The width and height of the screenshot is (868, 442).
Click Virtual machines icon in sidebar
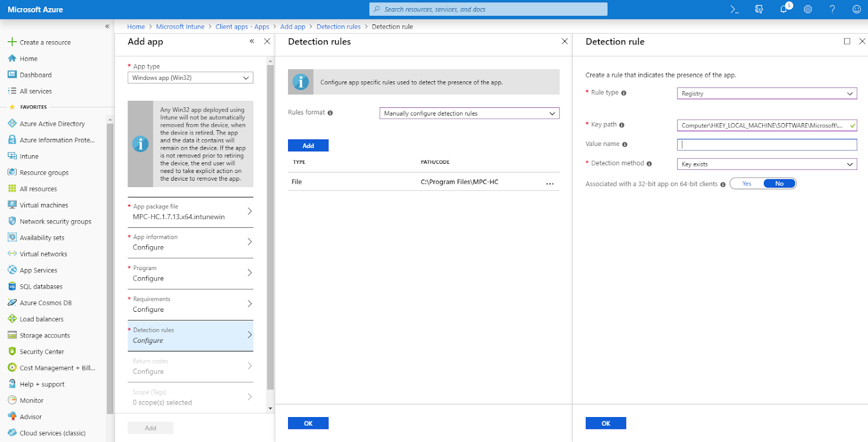point(12,205)
